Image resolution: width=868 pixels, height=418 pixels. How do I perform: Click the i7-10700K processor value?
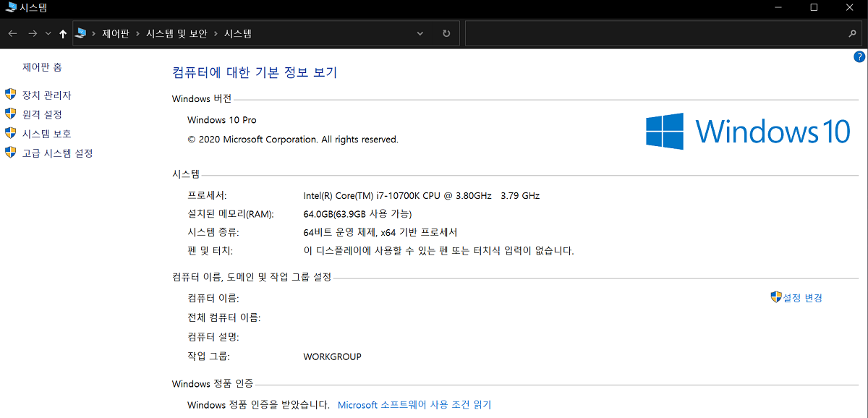pyautogui.click(x=422, y=196)
